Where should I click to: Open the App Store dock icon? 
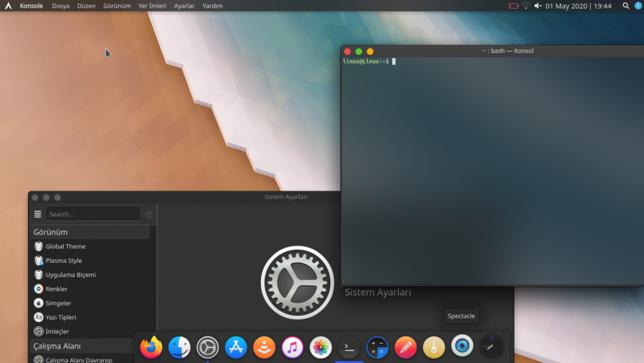(x=236, y=347)
